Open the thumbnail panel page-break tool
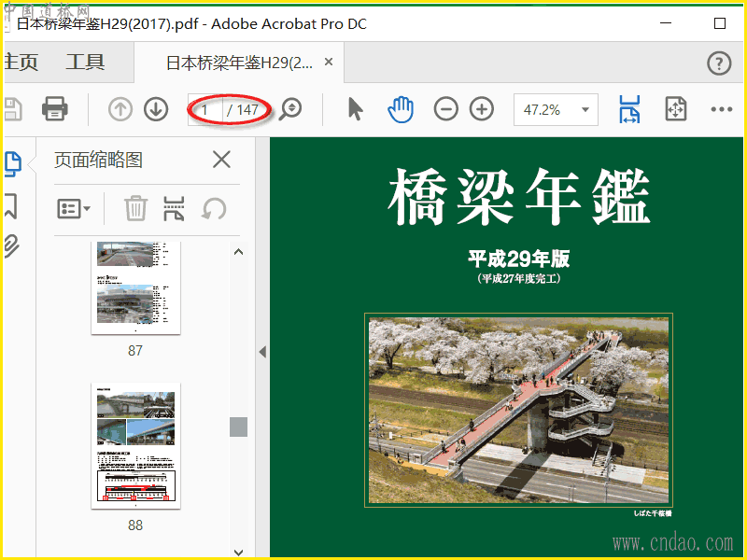The image size is (747, 560). [x=174, y=208]
